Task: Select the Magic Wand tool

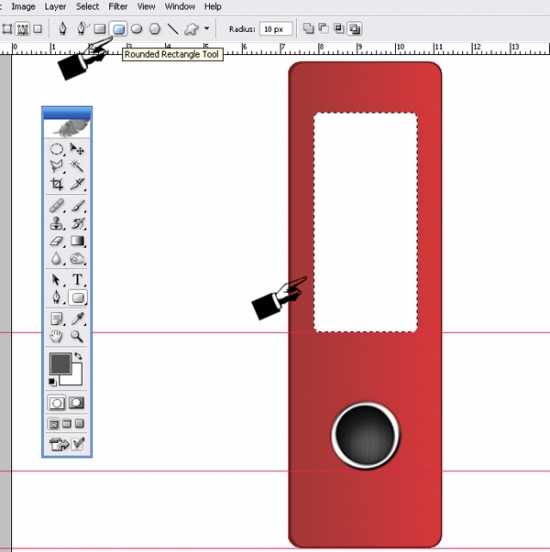Action: [77, 165]
